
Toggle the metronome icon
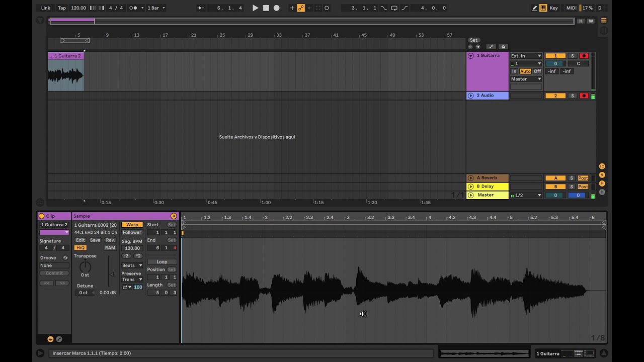(133, 8)
